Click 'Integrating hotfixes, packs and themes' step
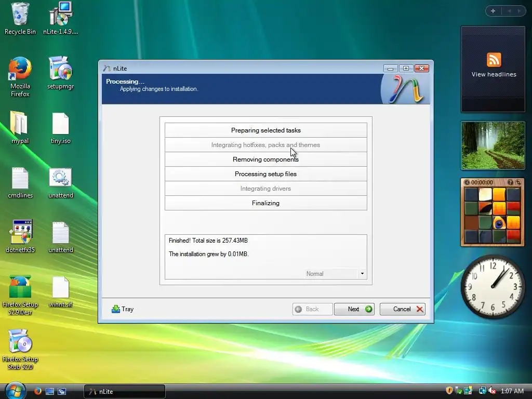The image size is (532, 399). click(265, 145)
